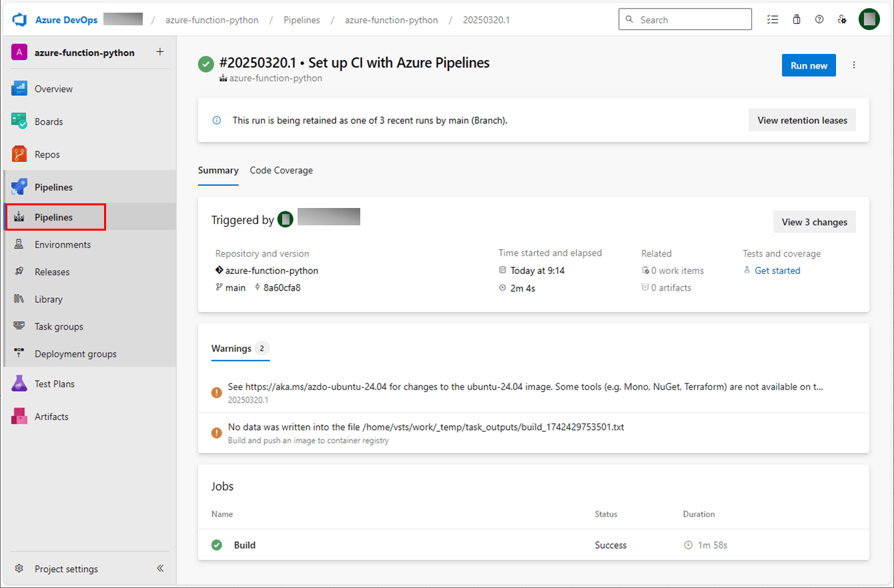This screenshot has height=588, width=894.
Task: Open the Library books icon
Action: pyautogui.click(x=19, y=299)
